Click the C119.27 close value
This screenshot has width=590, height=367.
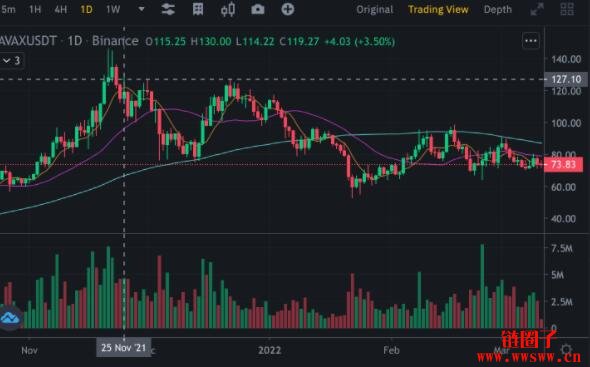pyautogui.click(x=299, y=41)
